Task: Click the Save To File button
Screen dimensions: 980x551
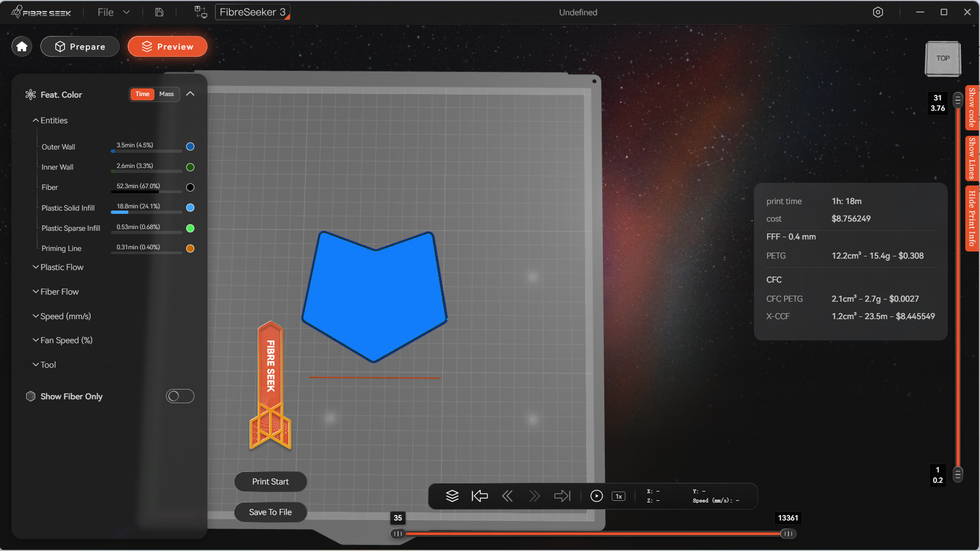Action: [x=270, y=512]
